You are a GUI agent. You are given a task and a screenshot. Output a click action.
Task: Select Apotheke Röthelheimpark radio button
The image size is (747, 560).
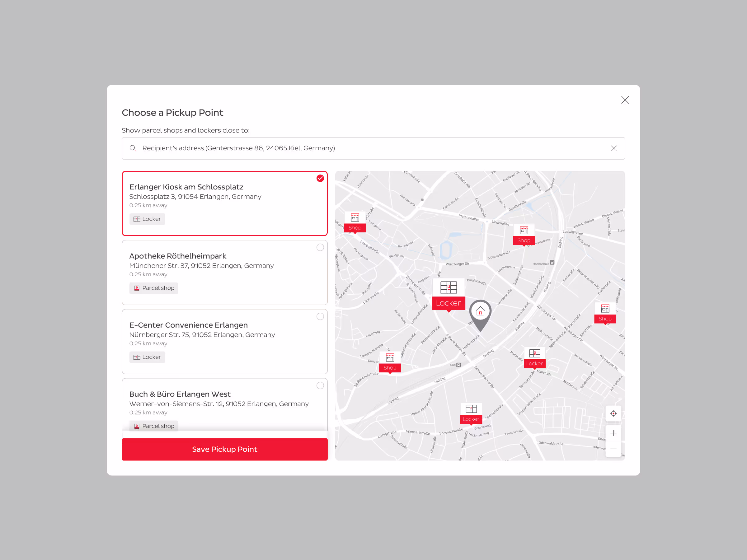pos(320,247)
